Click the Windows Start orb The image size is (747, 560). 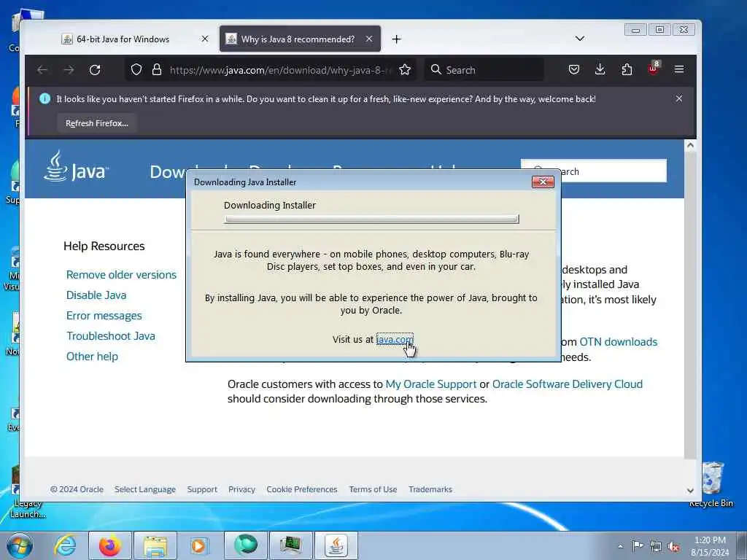pos(20,545)
